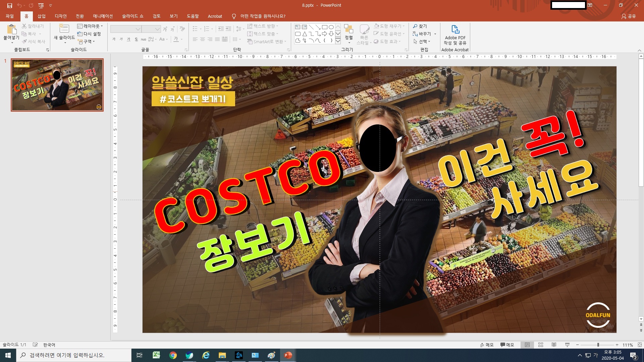Open the 삽입 ribbon tab

pos(42,16)
